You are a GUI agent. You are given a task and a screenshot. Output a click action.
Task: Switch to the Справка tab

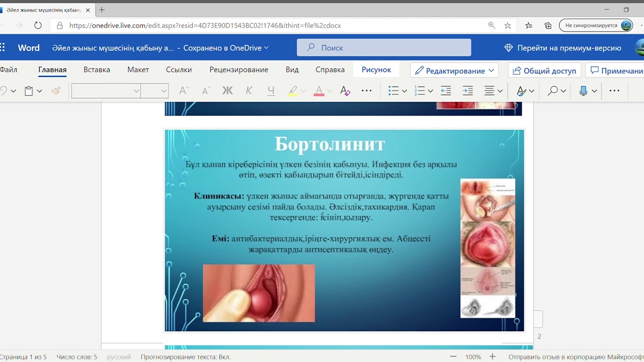[x=330, y=70]
